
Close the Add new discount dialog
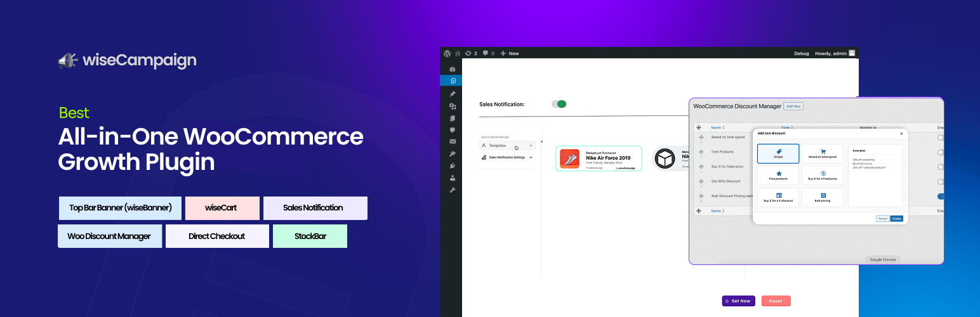coord(901,133)
